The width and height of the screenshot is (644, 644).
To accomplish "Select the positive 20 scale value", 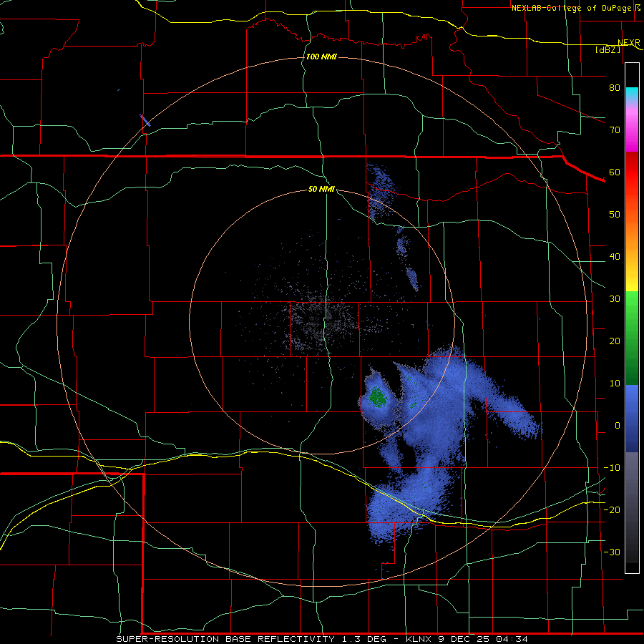I will pyautogui.click(x=615, y=341).
